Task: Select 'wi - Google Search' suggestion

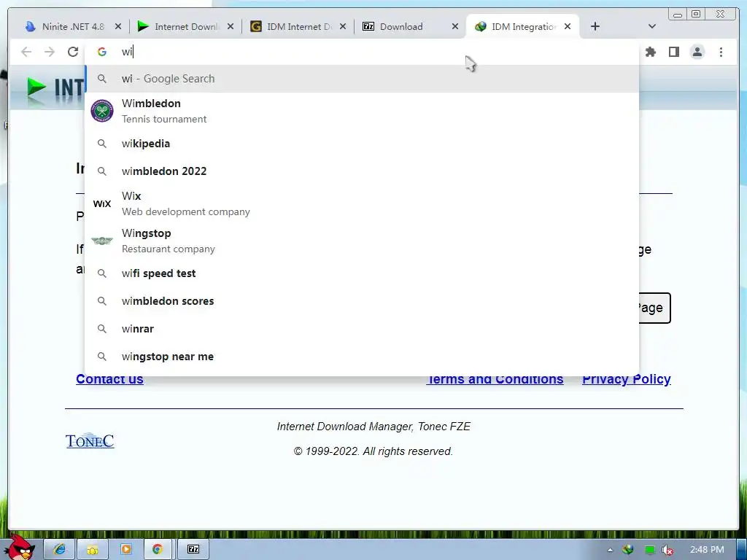Action: tap(362, 79)
